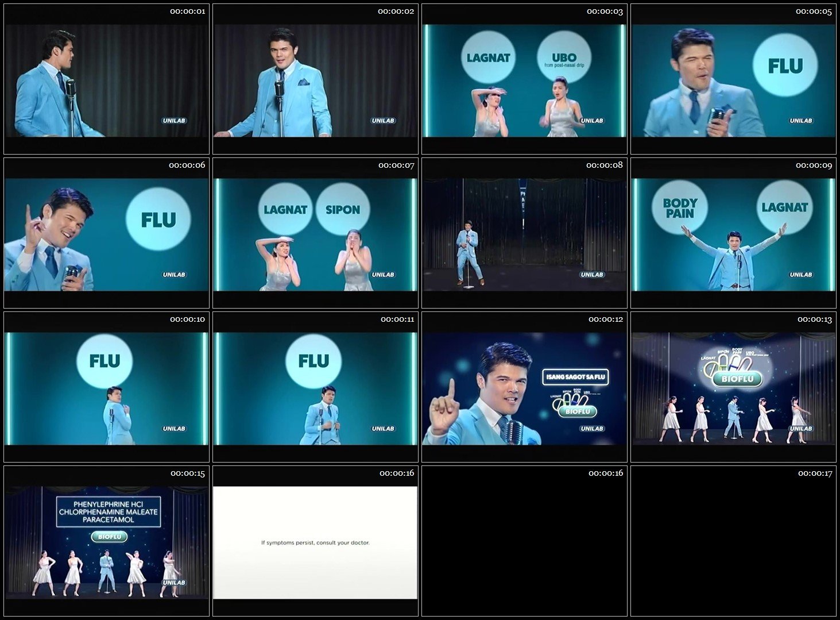
Task: Click the 00:00:05 timestamp
Action: pos(814,11)
